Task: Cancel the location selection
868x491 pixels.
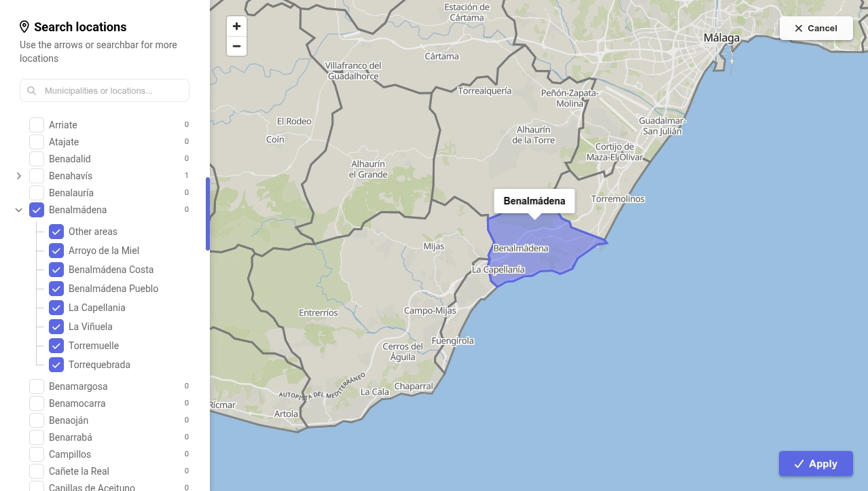Action: tap(816, 28)
